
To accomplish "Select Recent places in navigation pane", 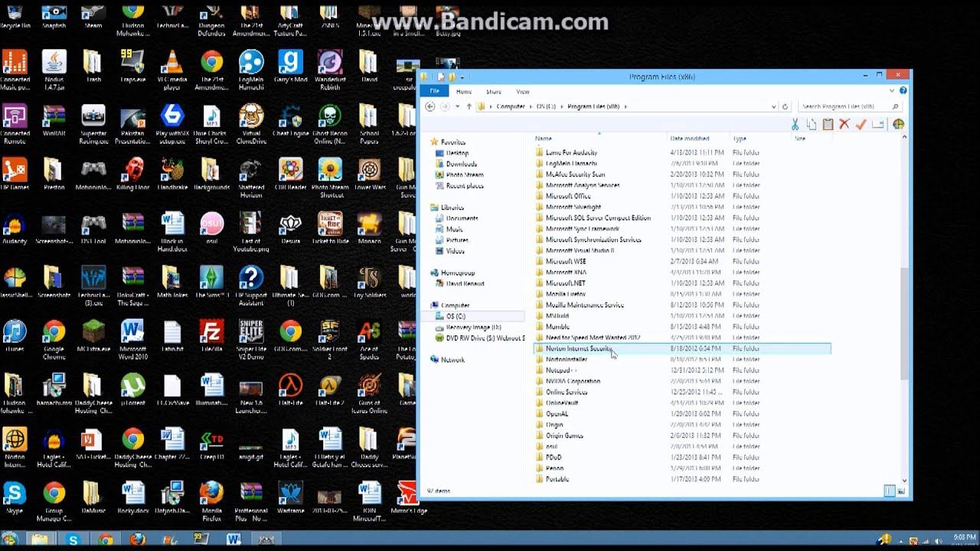I will pyautogui.click(x=464, y=186).
